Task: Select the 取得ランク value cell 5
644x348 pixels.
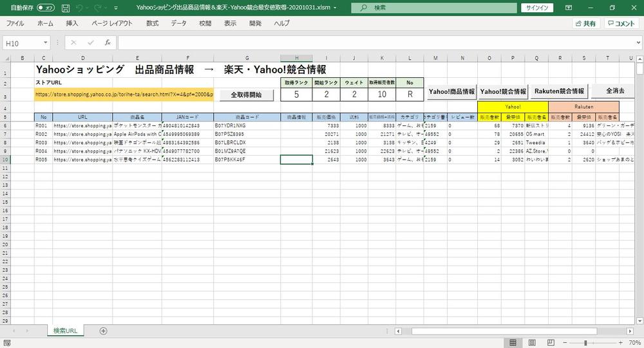Action: pyautogui.click(x=296, y=95)
